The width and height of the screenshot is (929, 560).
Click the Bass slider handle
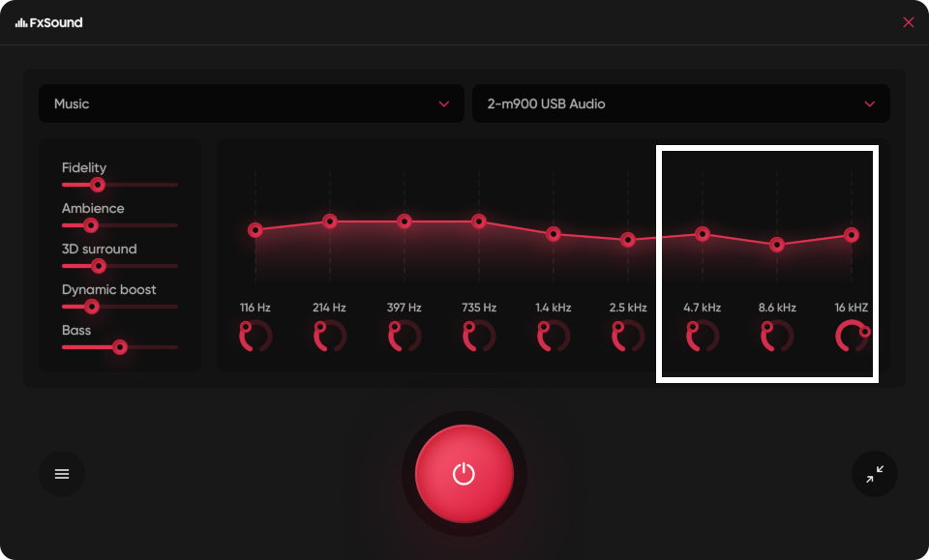[120, 347]
